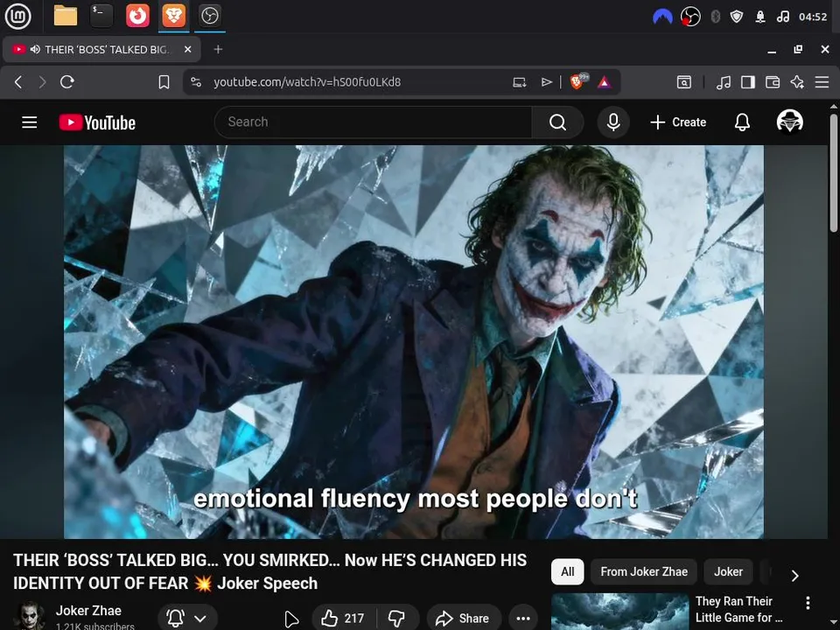840x630 pixels.
Task: Open the more actions ellipsis button
Action: (x=523, y=619)
